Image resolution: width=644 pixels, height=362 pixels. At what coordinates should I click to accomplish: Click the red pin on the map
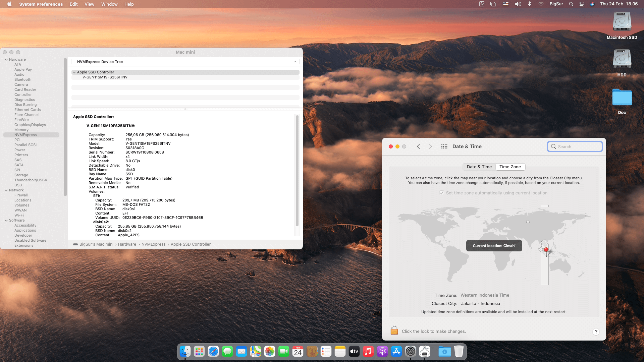click(546, 250)
